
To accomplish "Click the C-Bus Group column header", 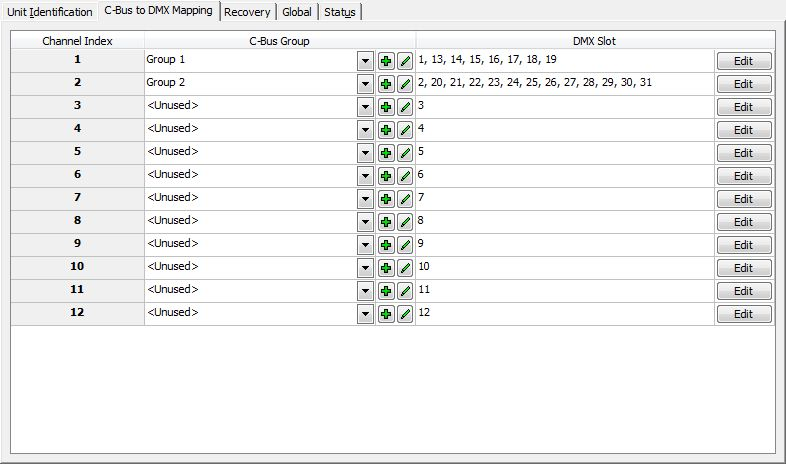I will tap(280, 41).
